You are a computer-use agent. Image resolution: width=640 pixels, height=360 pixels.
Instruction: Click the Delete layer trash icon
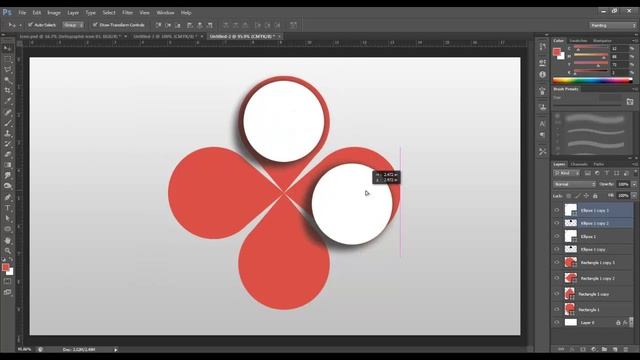coord(626,349)
